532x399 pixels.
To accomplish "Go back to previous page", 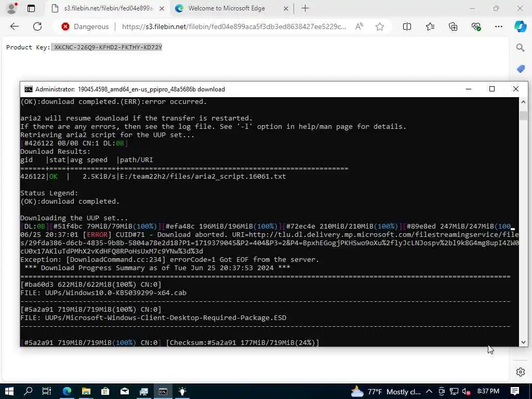I will pyautogui.click(x=14, y=26).
